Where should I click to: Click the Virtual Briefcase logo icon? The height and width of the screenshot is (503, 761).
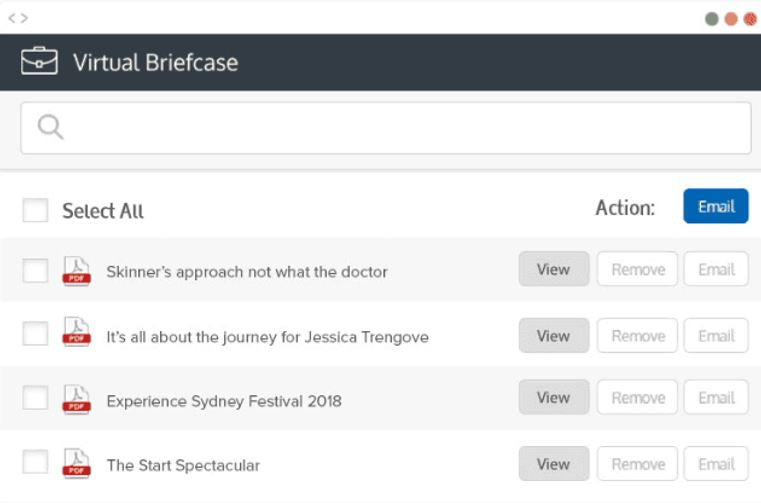39,61
